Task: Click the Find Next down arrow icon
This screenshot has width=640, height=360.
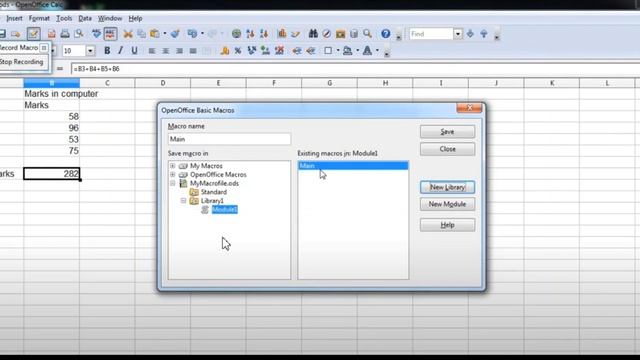Action: coord(470,34)
